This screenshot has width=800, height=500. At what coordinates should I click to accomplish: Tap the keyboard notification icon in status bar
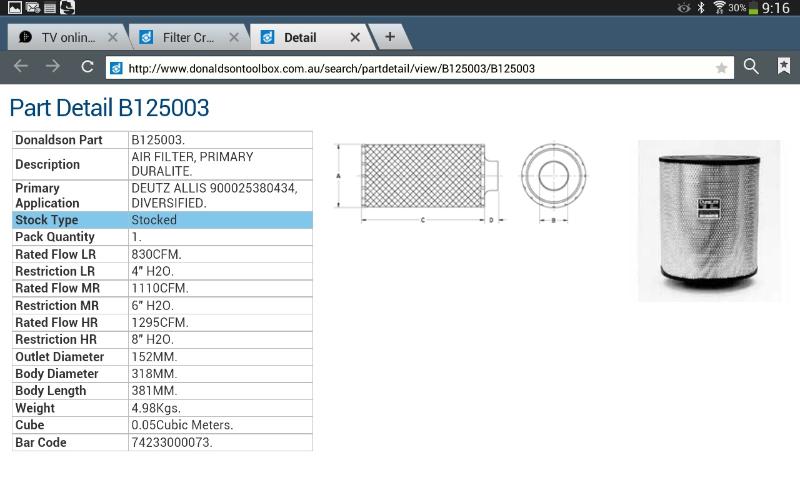pyautogui.click(x=49, y=8)
